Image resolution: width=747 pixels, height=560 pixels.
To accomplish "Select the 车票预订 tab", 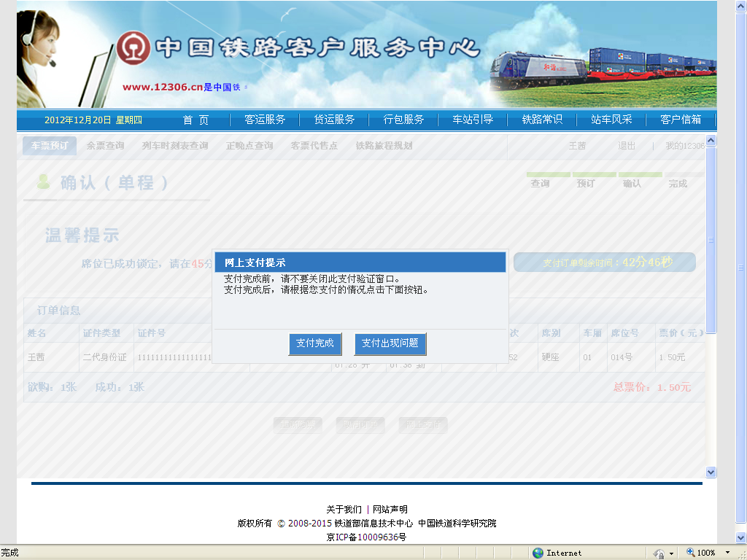I will pyautogui.click(x=50, y=146).
